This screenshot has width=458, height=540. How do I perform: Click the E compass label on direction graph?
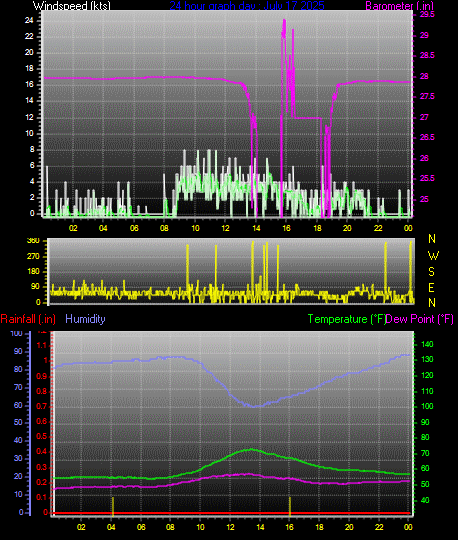click(431, 288)
